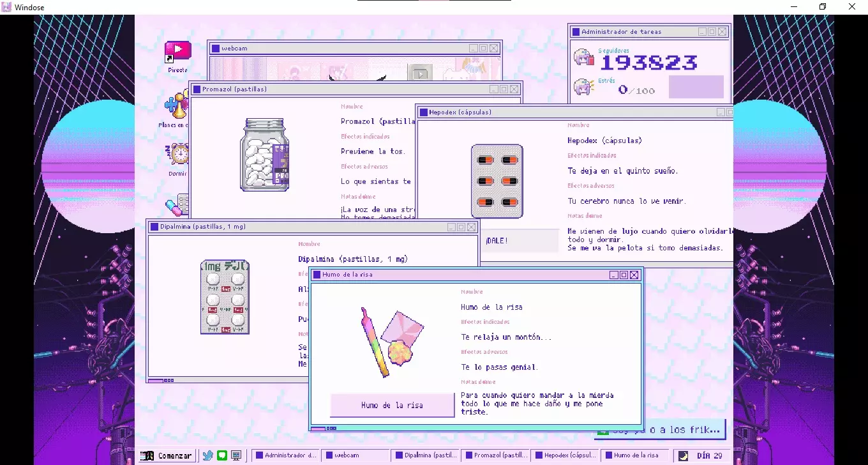Open the medicine pills desktop icon

pos(176,205)
